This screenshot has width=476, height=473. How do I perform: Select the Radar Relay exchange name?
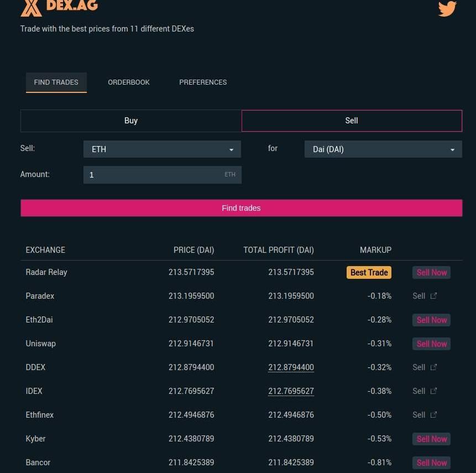[46, 272]
